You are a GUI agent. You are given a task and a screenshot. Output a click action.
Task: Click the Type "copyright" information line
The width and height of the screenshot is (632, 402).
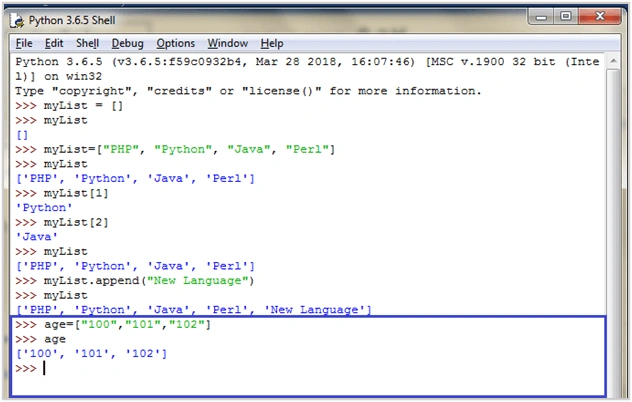click(248, 91)
